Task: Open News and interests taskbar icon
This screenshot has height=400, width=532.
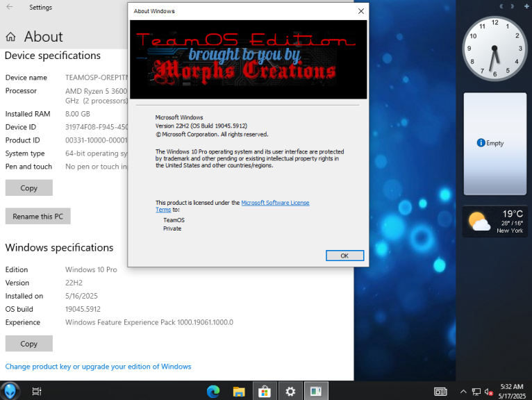Action: pos(440,392)
